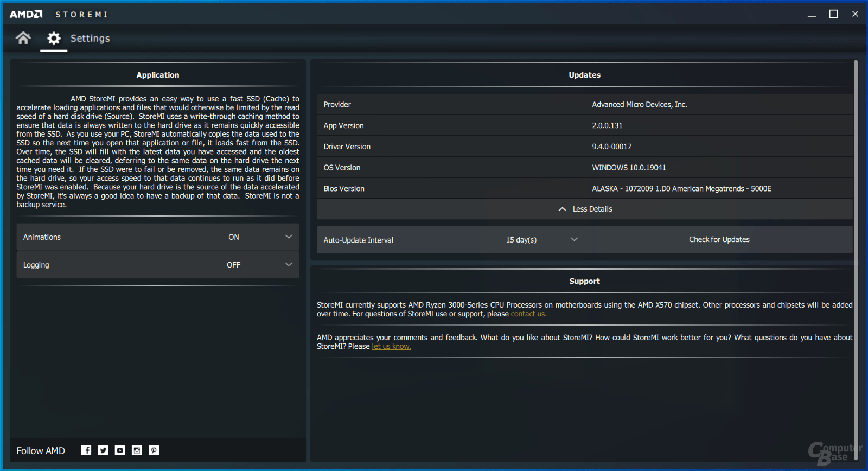Click the Bios Version value ALASKA text
868x471 pixels.
(681, 189)
